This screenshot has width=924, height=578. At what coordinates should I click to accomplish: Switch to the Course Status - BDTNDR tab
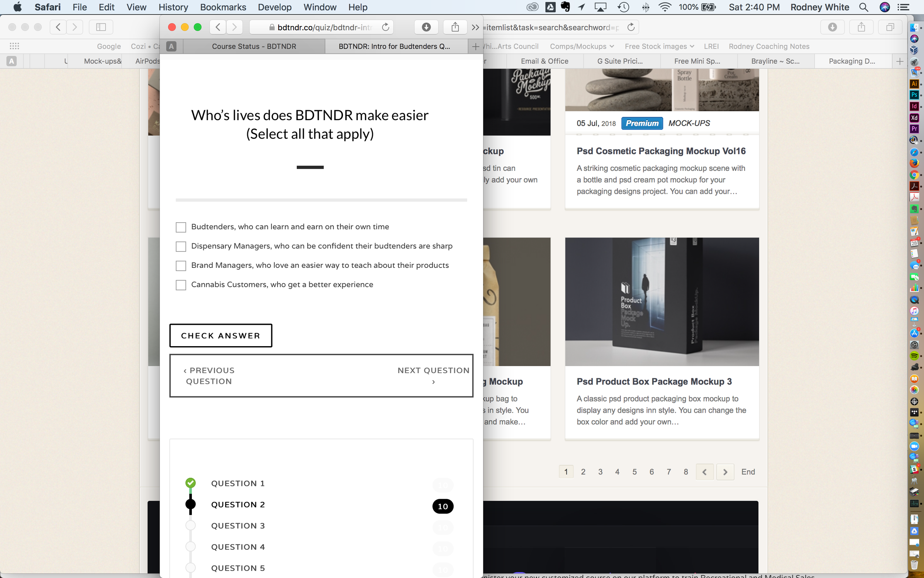point(254,46)
